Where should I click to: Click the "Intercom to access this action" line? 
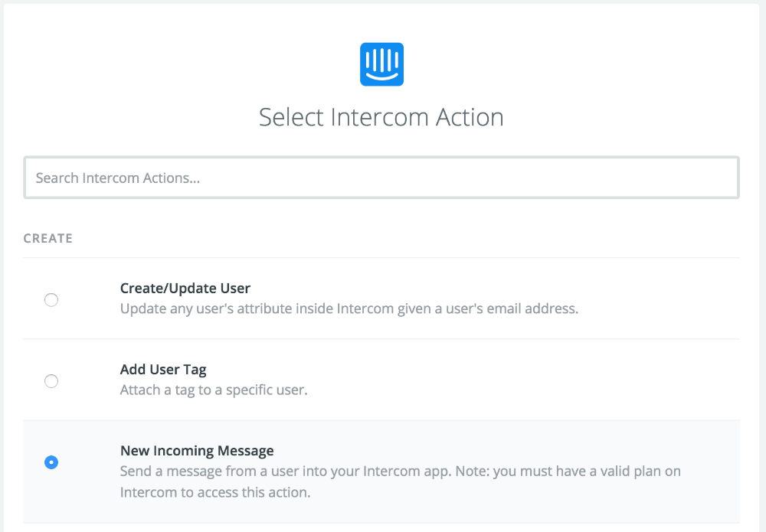click(x=215, y=492)
